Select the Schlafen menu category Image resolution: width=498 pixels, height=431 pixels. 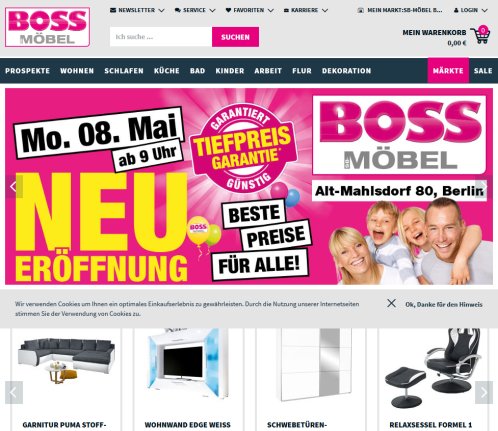[x=124, y=71]
